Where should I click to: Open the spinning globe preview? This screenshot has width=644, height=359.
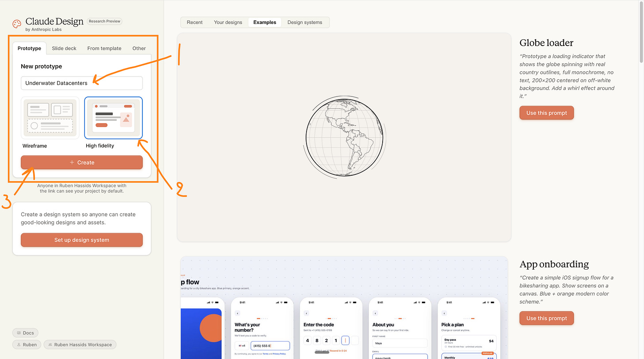coord(344,137)
